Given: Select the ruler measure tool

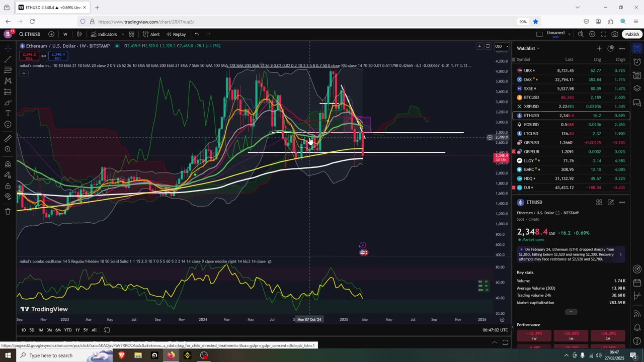Looking at the screenshot, I should 8,138.
